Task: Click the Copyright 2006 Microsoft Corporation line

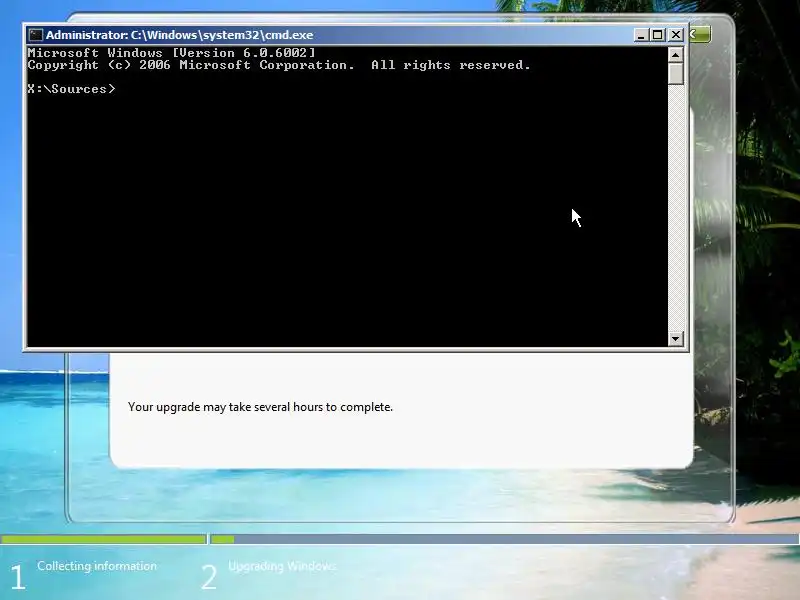Action: point(279,65)
